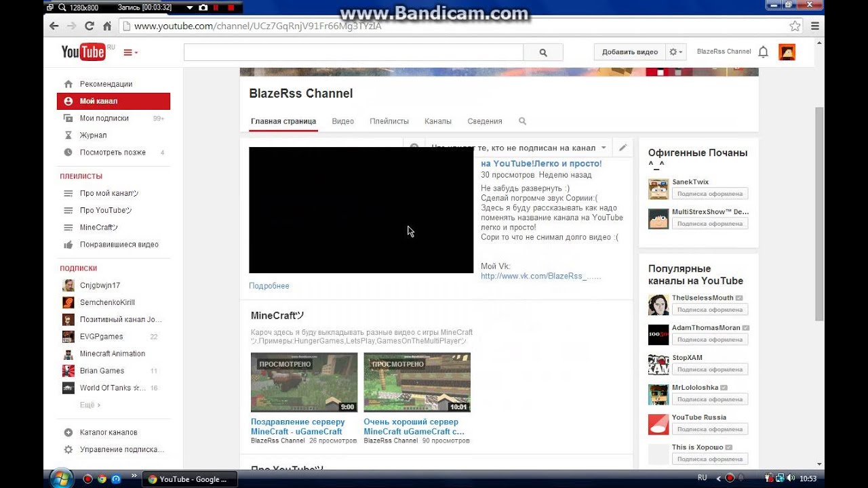Click the pencil edit icon
The width and height of the screenshot is (868, 488).
623,147
